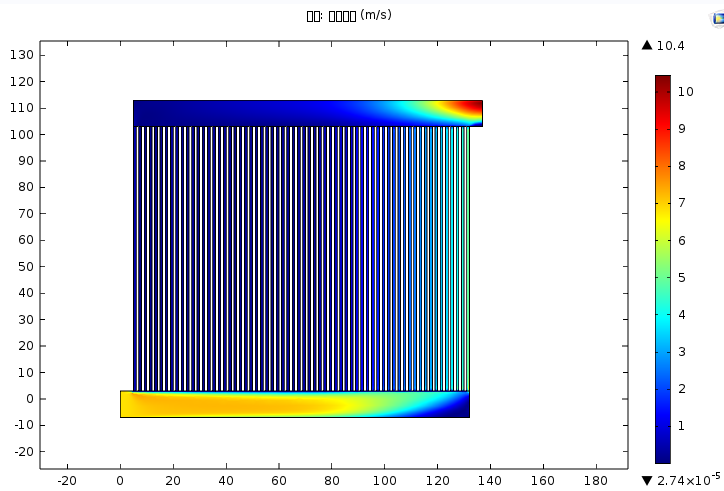Click the color legend bar
This screenshot has height=491, width=724.
[x=663, y=269]
